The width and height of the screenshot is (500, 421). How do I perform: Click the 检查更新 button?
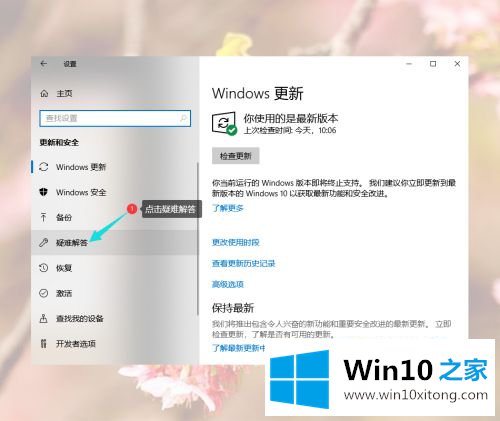click(236, 156)
